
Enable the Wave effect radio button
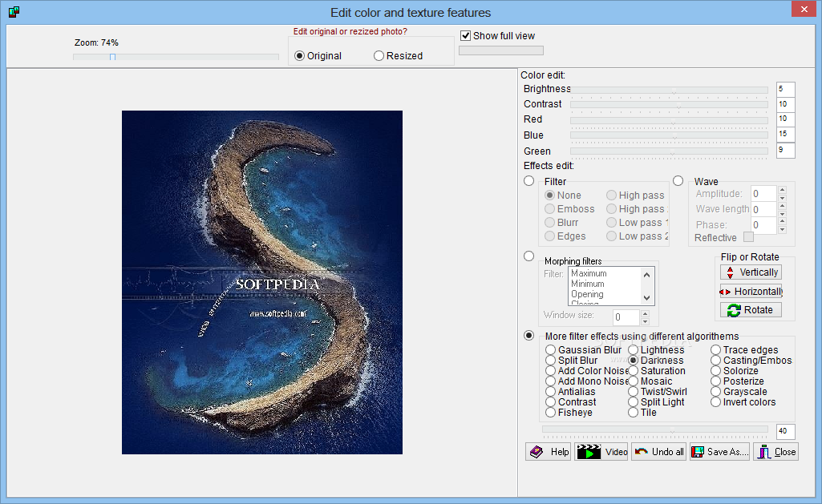click(x=678, y=181)
